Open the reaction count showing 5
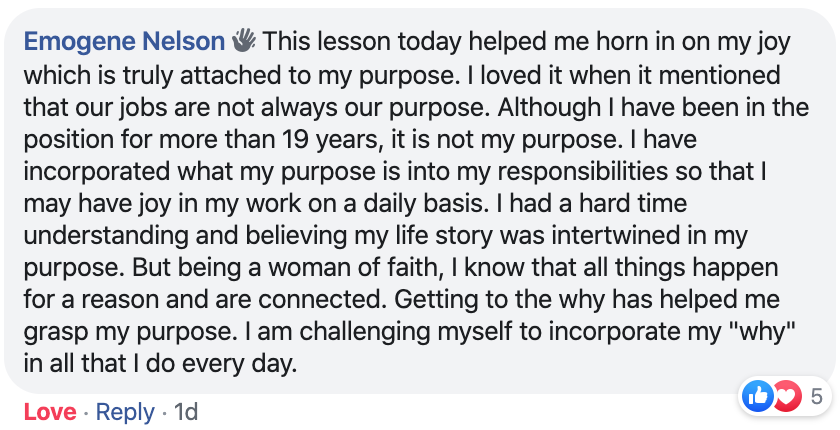840x430 pixels. (816, 397)
